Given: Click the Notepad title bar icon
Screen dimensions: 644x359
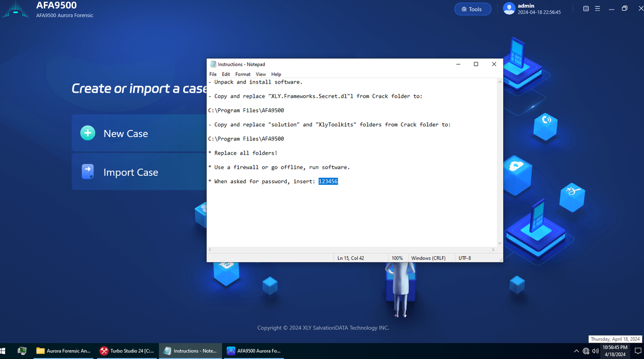Looking at the screenshot, I should click(213, 64).
